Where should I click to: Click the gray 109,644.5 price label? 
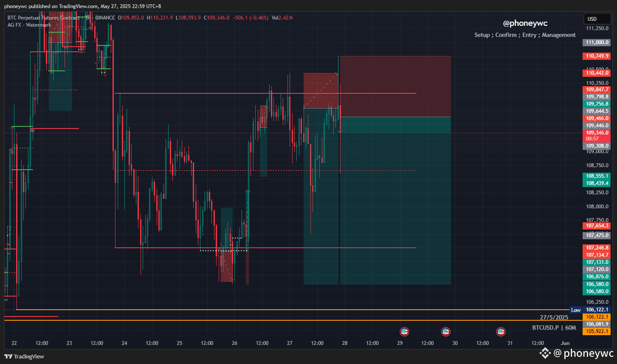pyautogui.click(x=597, y=111)
